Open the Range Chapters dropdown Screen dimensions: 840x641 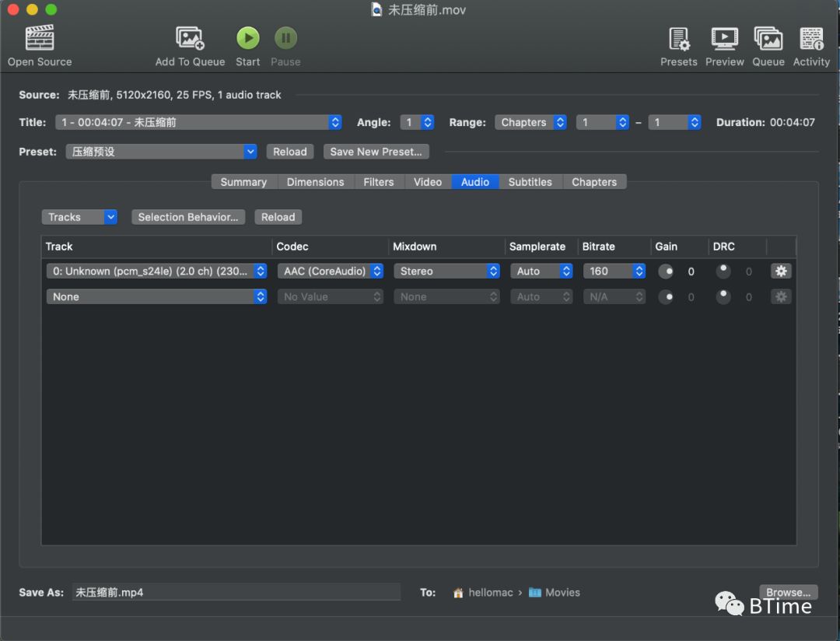coord(530,122)
